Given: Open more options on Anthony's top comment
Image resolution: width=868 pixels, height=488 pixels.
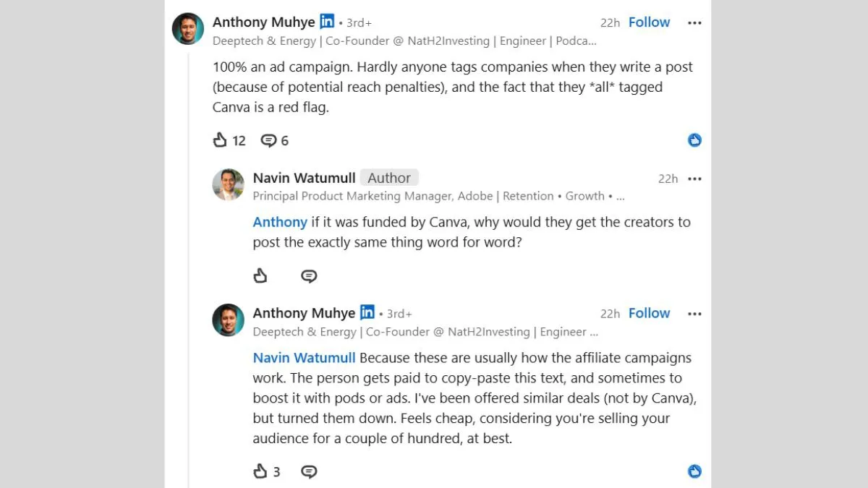Looking at the screenshot, I should pos(694,23).
